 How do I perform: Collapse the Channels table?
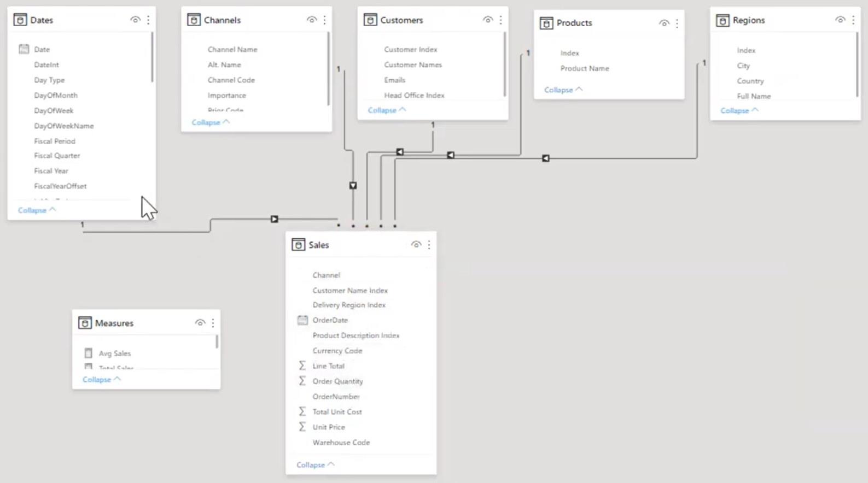[x=211, y=122]
